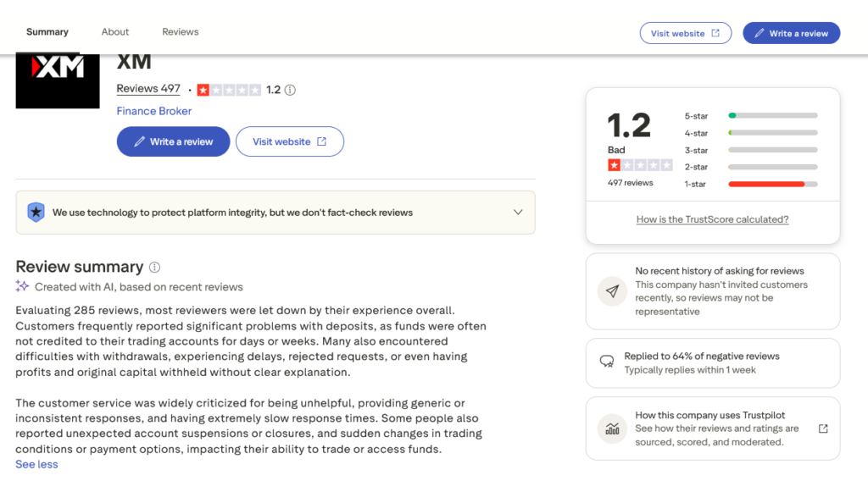Open How is the TrustScore calculated link
The image size is (868, 481).
point(712,219)
